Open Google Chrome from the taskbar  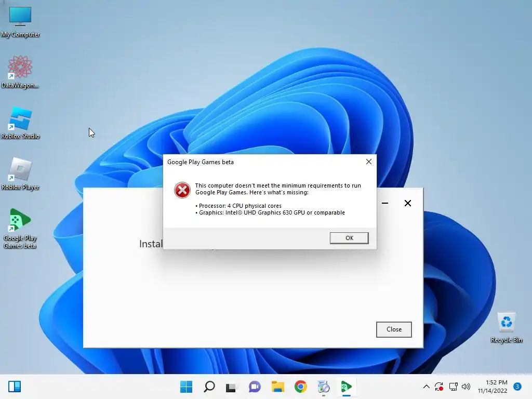301,387
